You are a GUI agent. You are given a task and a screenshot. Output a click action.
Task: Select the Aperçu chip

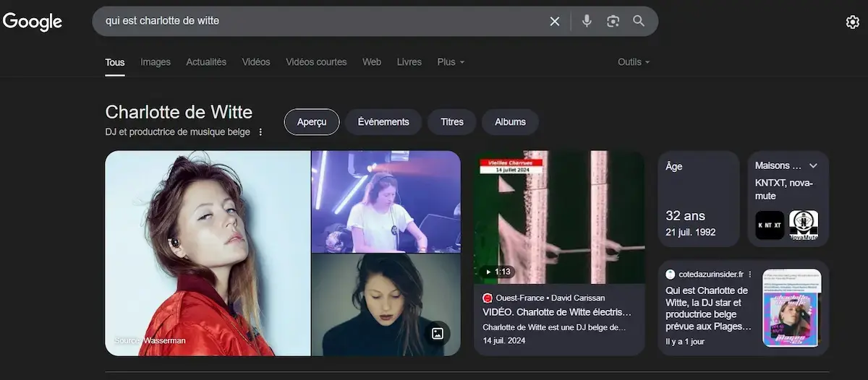click(x=312, y=122)
